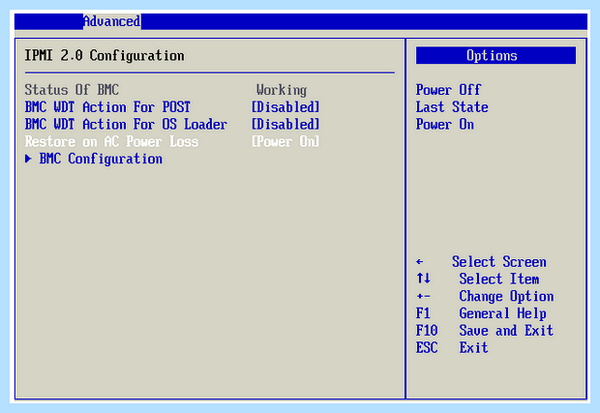Screen dimensions: 600x413
Task: Click the ESC key label
Action: (x=427, y=348)
